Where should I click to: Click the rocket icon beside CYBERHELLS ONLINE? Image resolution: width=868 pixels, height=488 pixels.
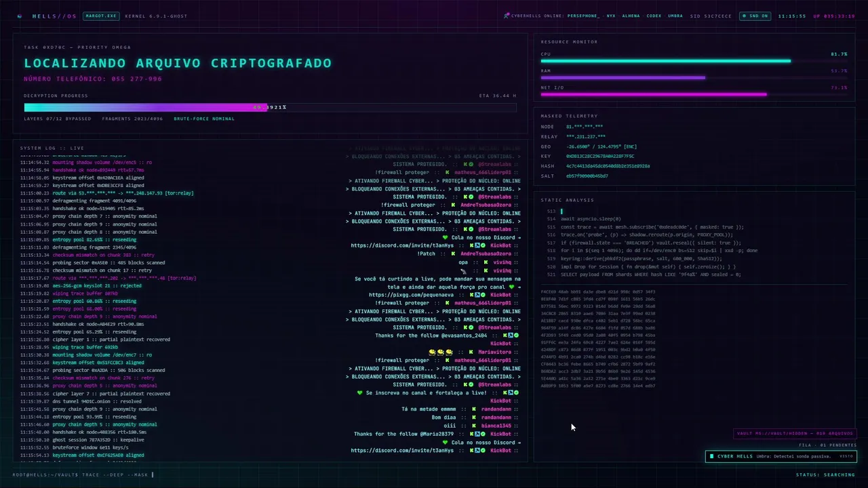(507, 16)
